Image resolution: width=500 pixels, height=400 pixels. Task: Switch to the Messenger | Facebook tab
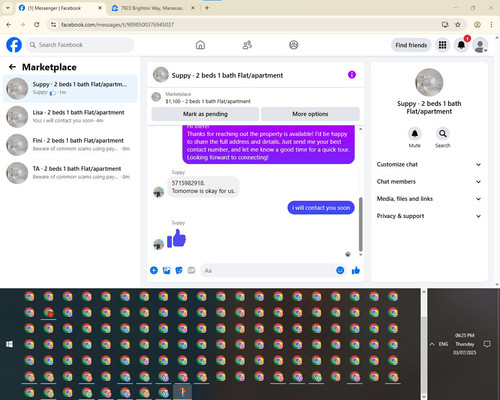point(61,8)
